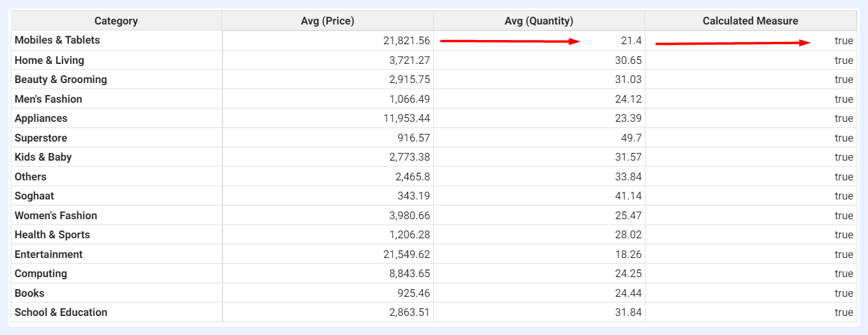Click the Avg (Quantity) column header
This screenshot has height=335, width=868.
click(539, 21)
